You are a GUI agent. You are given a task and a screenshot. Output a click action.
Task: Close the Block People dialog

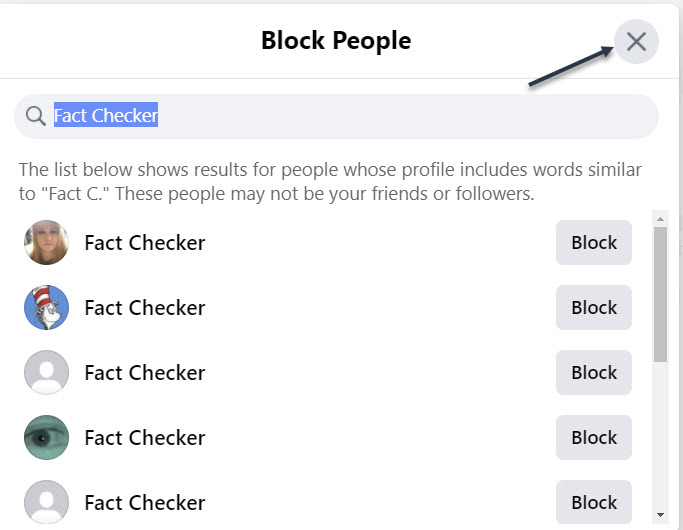pyautogui.click(x=636, y=42)
